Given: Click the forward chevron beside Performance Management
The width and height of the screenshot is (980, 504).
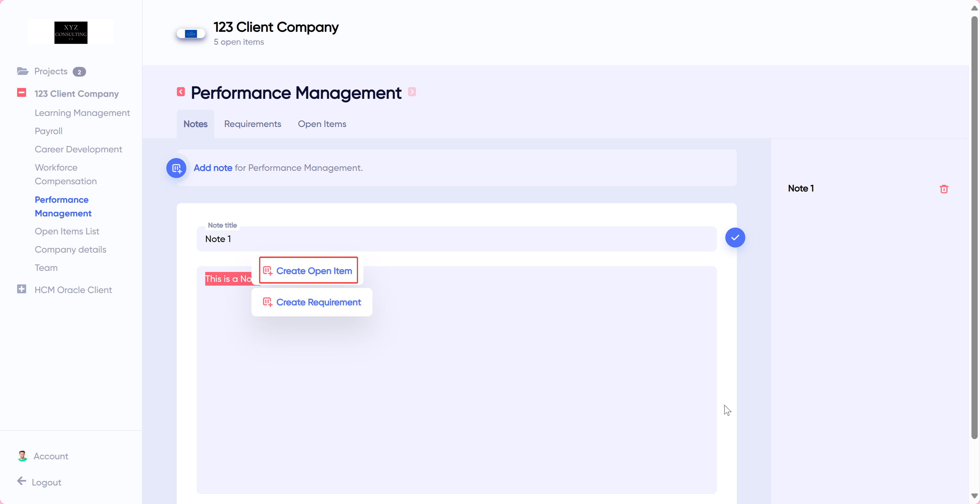Looking at the screenshot, I should [412, 92].
